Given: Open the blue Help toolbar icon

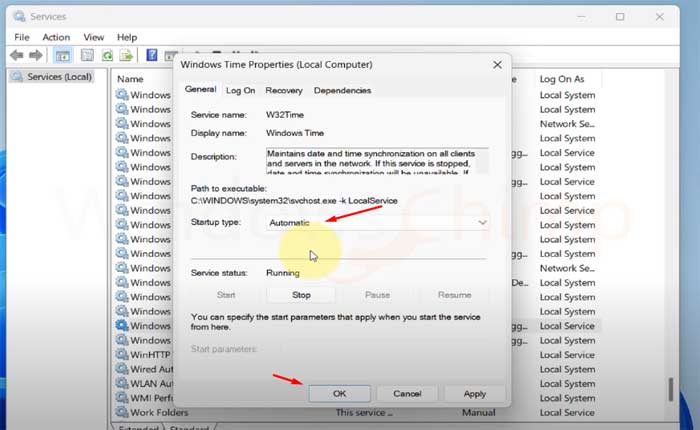Looking at the screenshot, I should click(152, 55).
